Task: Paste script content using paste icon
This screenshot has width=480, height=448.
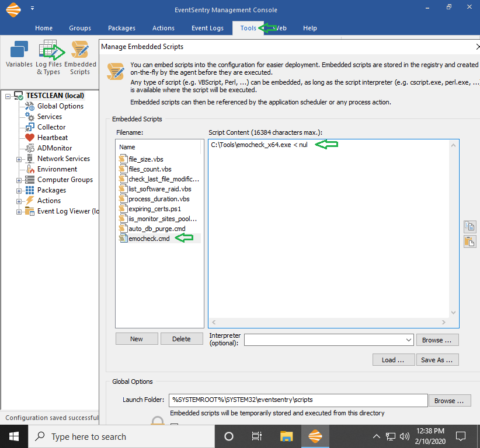Action: tap(469, 242)
